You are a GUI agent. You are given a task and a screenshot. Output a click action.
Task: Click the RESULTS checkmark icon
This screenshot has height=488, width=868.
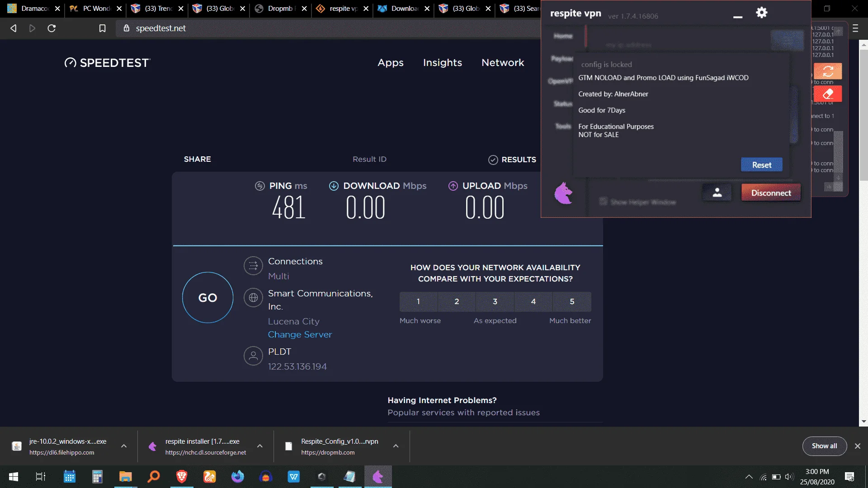493,160
